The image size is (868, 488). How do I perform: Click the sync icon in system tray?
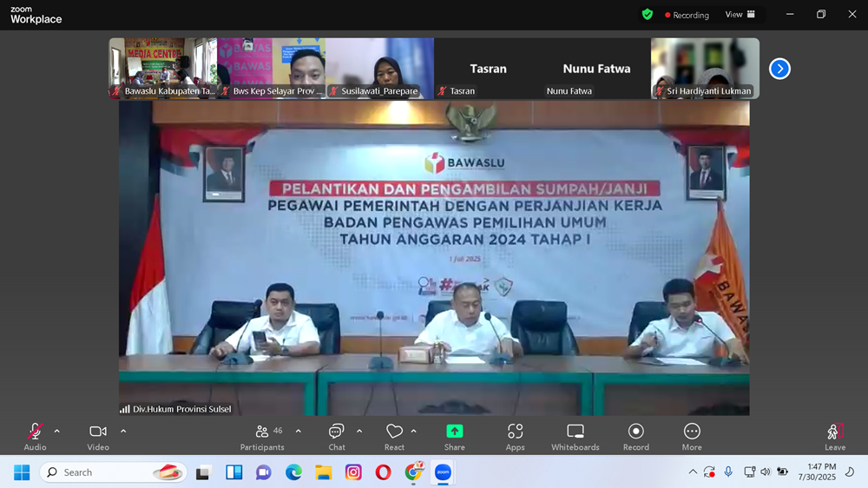click(709, 472)
